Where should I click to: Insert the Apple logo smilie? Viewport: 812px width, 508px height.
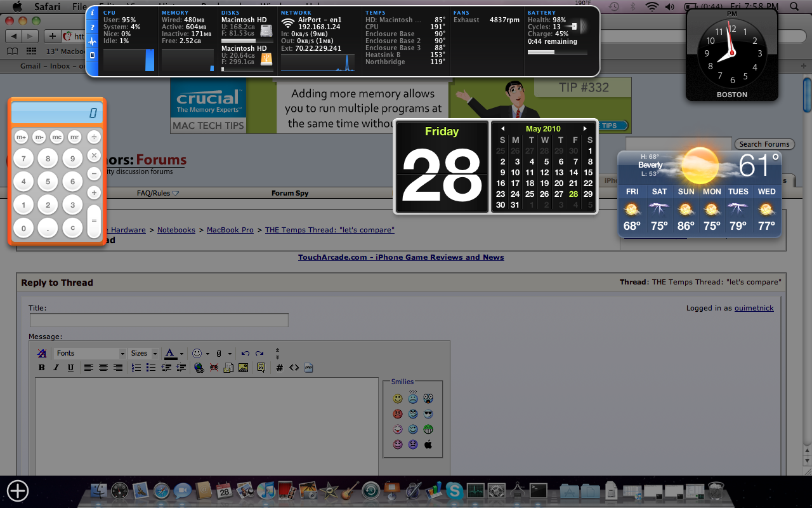(x=428, y=444)
